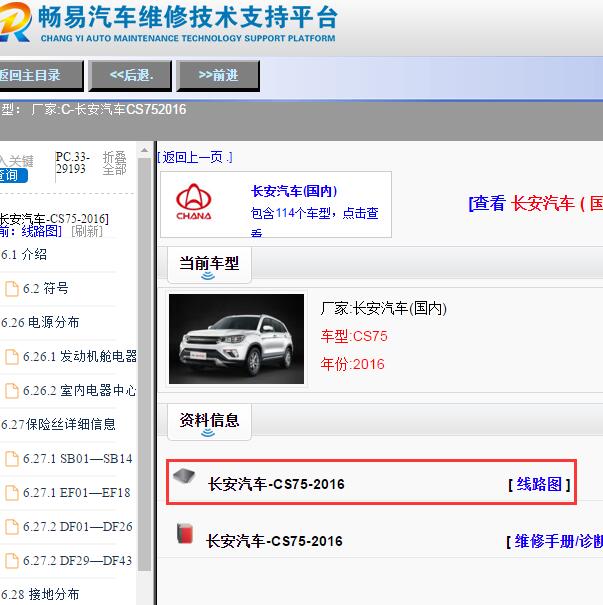603x605 pixels.
Task: Click the platform logo at top-left
Action: 15,21
